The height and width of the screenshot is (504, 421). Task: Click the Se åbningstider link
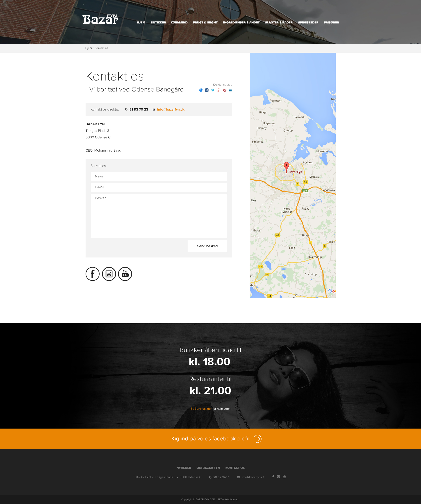point(201,409)
